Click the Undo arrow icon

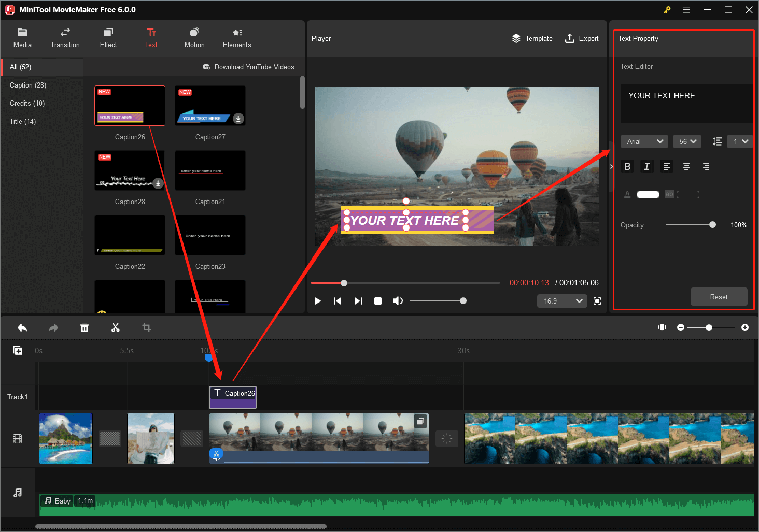pos(22,327)
